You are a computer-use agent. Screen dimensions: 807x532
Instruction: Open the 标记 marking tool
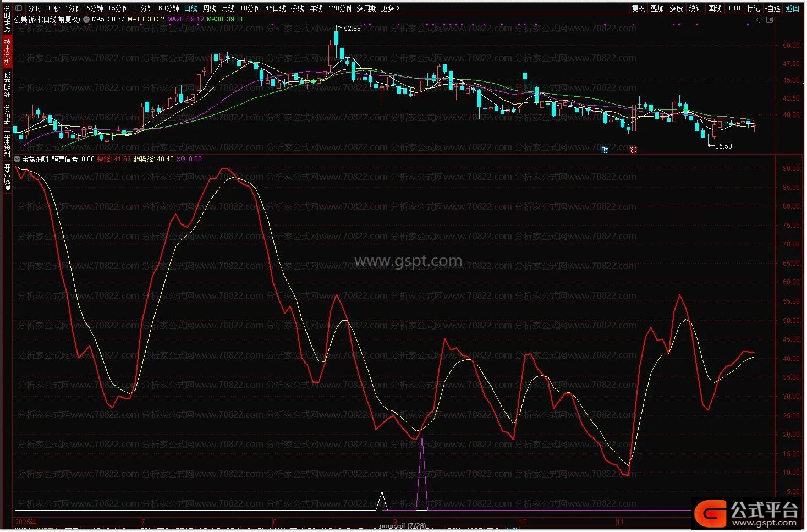pyautogui.click(x=753, y=8)
